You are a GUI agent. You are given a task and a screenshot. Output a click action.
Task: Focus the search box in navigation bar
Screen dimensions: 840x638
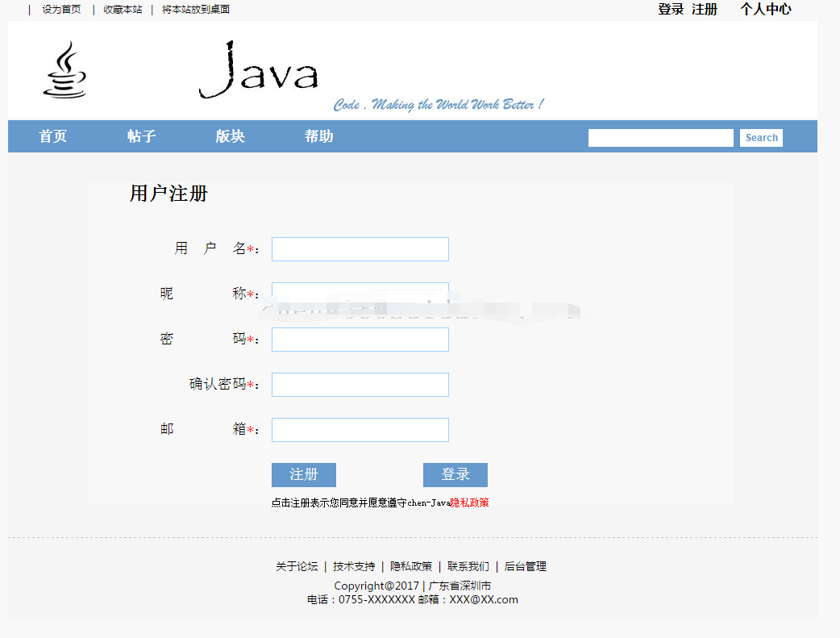coord(660,138)
